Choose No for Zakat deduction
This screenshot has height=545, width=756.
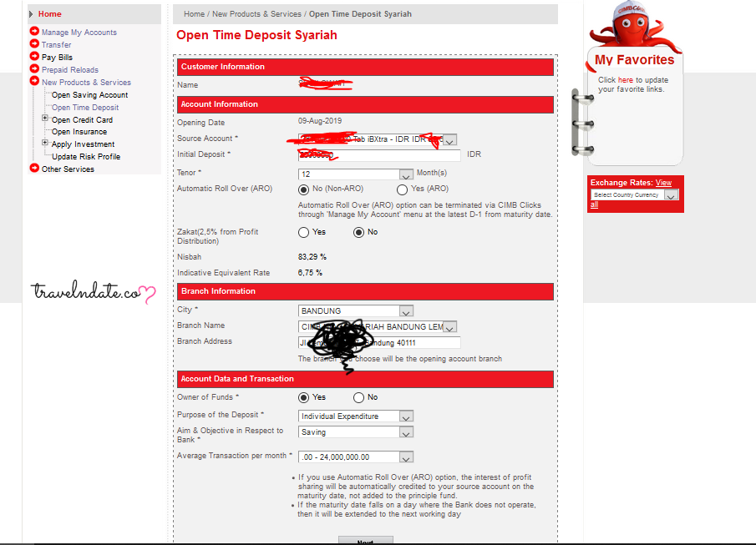pos(358,233)
